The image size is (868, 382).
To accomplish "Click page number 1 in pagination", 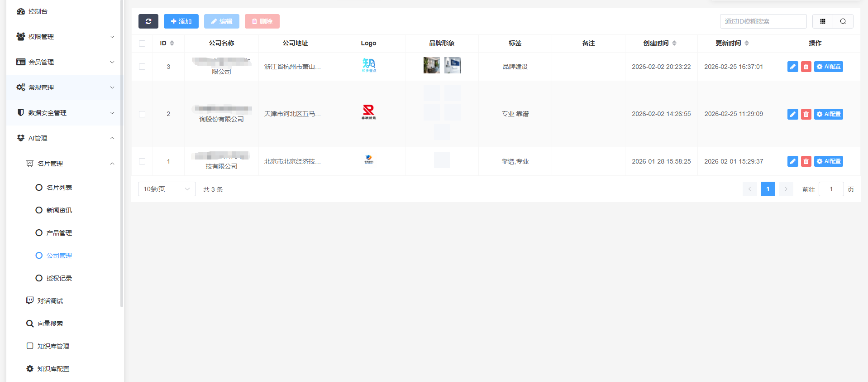I will click(x=768, y=189).
